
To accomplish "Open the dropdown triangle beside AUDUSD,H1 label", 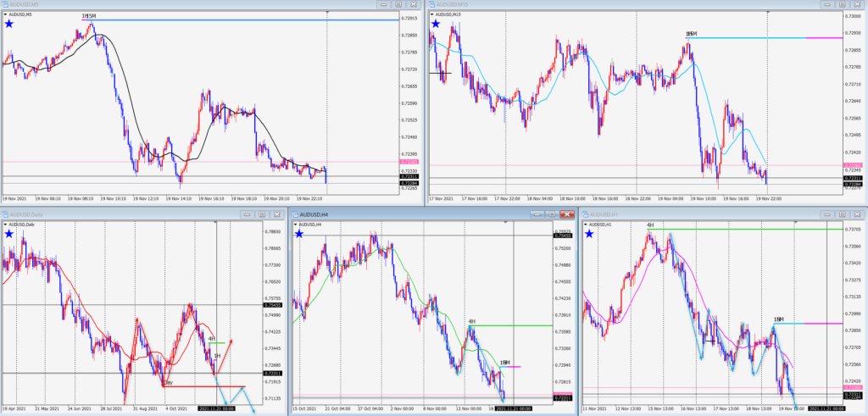I will click(585, 225).
